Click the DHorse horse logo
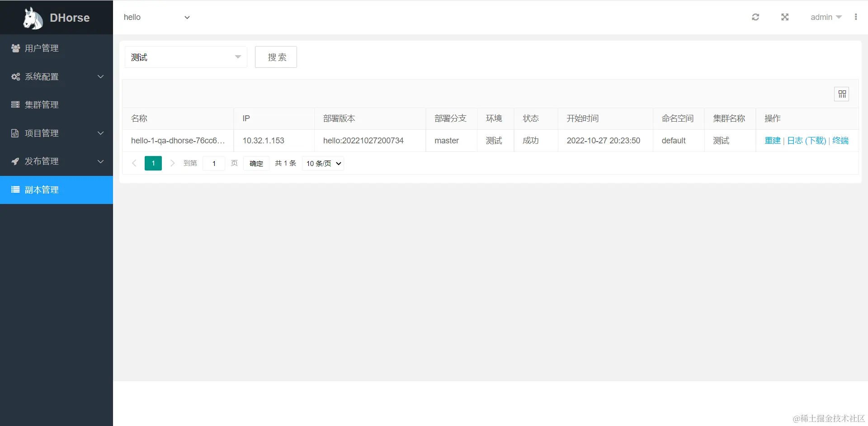The height and width of the screenshot is (426, 868). pos(32,17)
